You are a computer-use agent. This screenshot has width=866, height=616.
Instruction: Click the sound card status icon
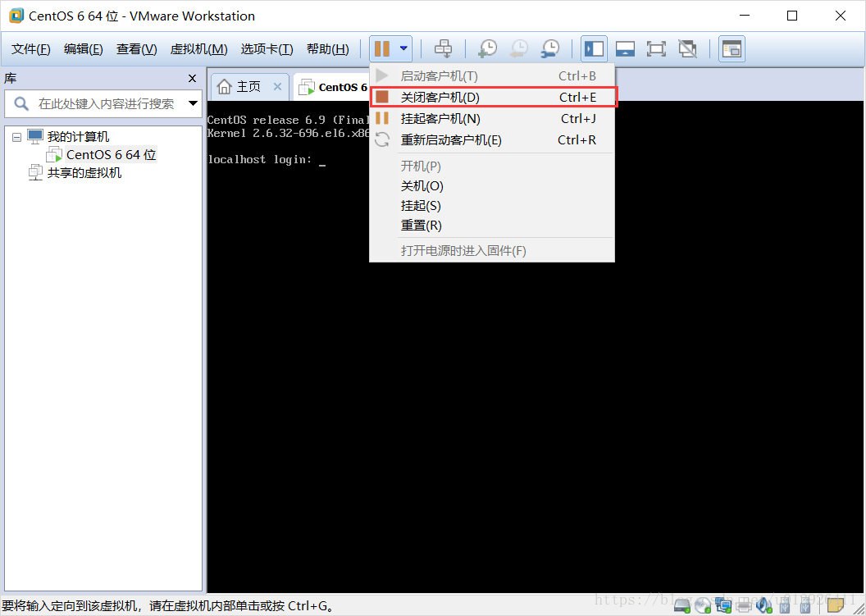(763, 606)
